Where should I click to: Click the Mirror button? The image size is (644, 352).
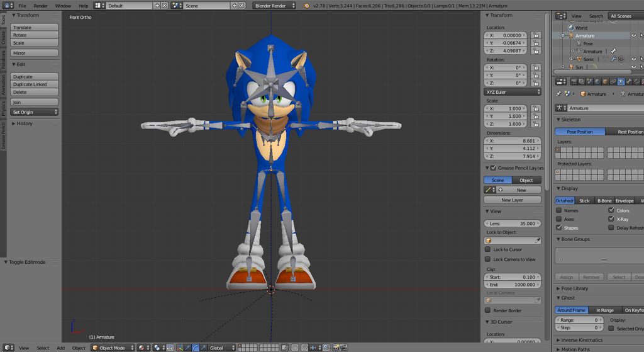click(34, 53)
